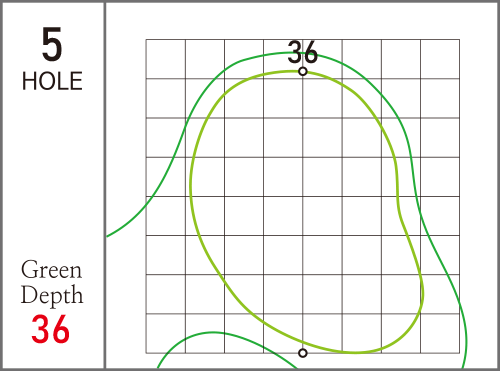Viewport: 500px width, 371px height.
Task: Click the top-left grid cell
Action: 166,59
